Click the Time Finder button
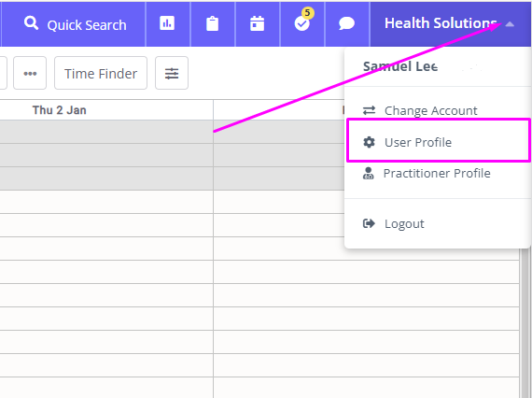This screenshot has height=398, width=532. (101, 73)
